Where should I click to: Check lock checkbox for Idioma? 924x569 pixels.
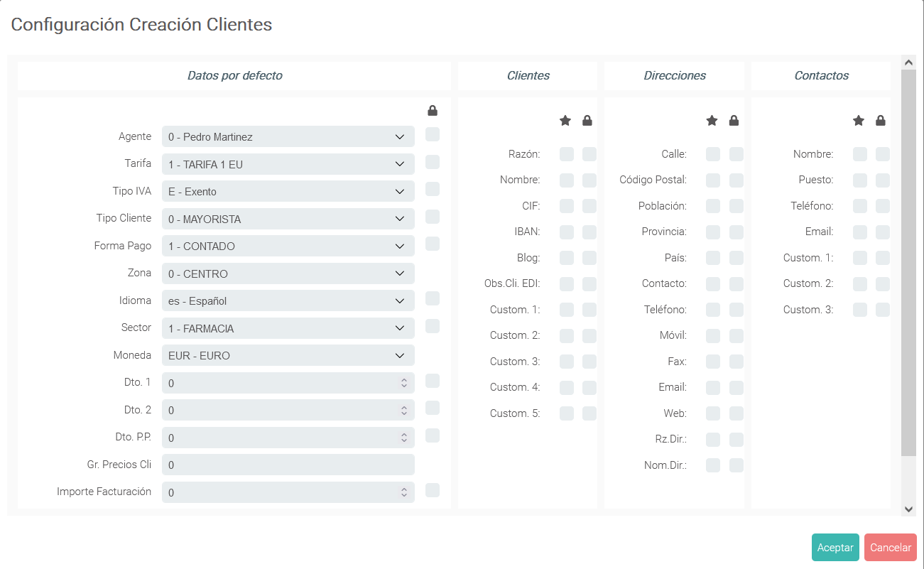click(433, 298)
